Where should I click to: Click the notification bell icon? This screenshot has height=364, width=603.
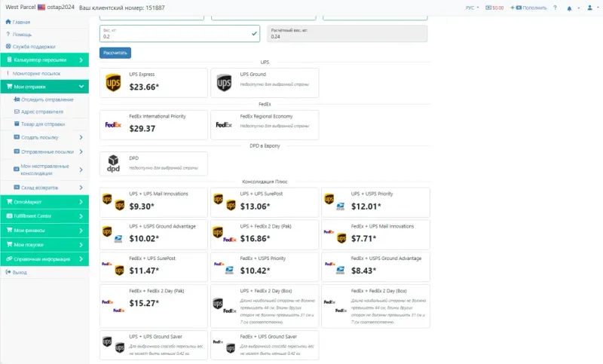(569, 8)
